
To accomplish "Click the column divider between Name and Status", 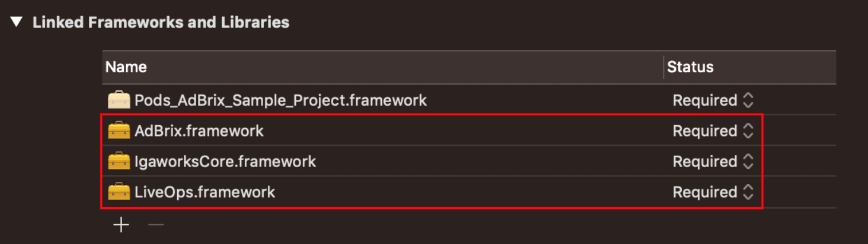I will pyautogui.click(x=663, y=67).
